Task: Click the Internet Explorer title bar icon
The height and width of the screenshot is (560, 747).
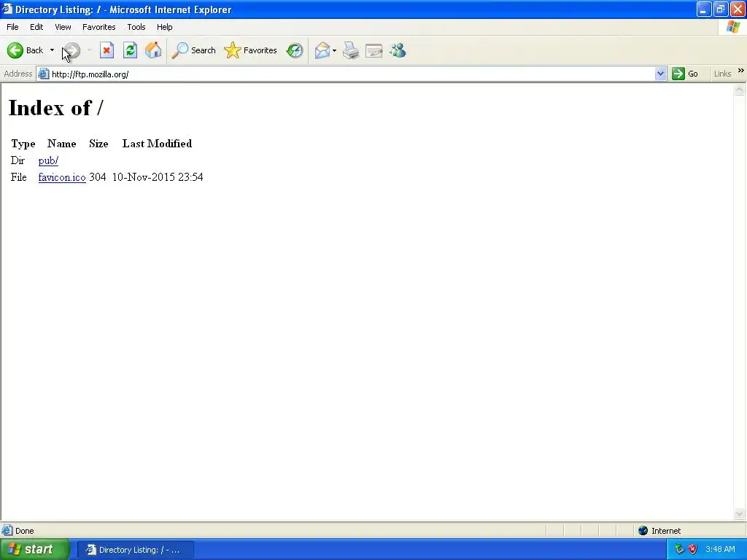Action: click(7, 9)
